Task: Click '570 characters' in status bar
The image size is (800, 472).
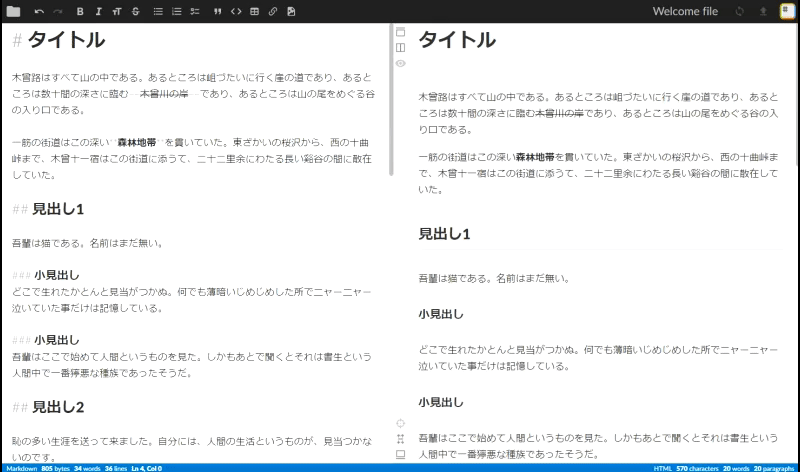Action: [697, 468]
